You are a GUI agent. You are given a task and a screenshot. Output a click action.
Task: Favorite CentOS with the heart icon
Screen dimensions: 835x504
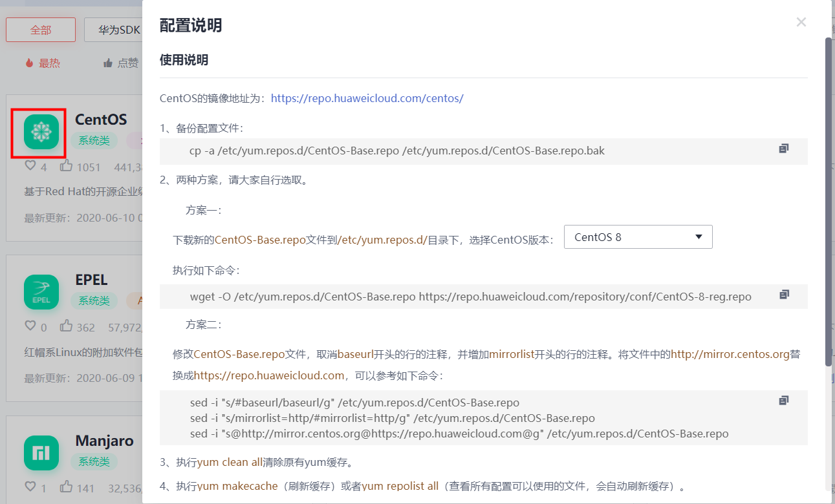point(30,166)
